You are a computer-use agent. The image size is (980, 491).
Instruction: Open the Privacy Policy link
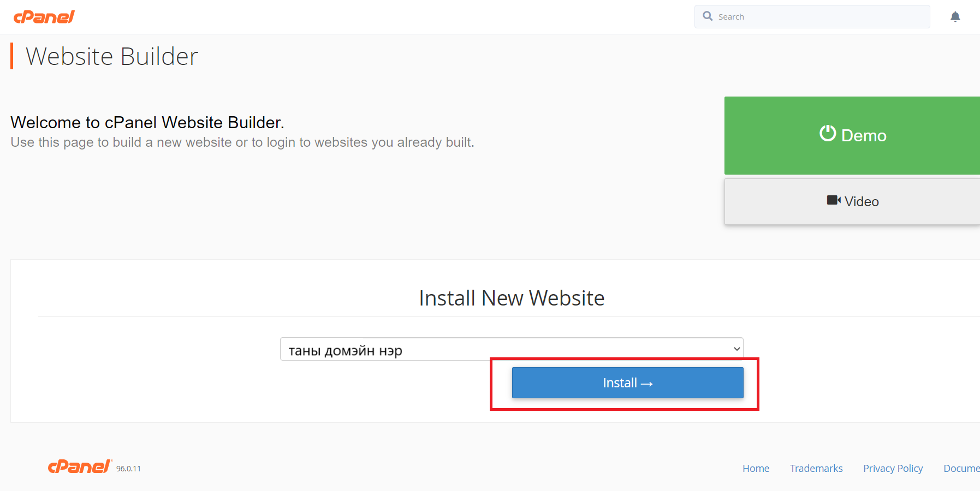pyautogui.click(x=893, y=469)
